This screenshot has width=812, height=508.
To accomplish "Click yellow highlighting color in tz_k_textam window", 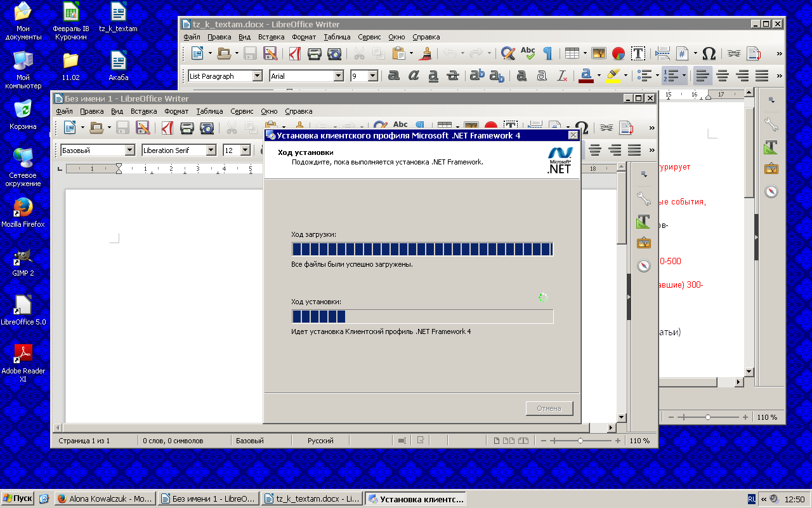I will [x=613, y=76].
